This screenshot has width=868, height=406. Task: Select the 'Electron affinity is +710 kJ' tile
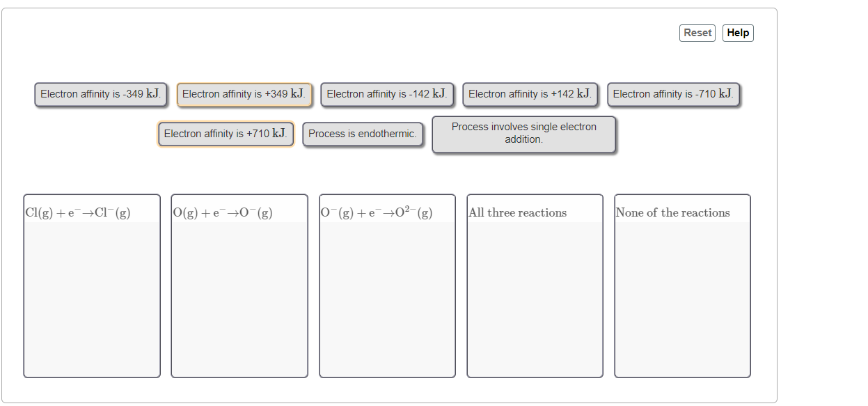pos(226,134)
